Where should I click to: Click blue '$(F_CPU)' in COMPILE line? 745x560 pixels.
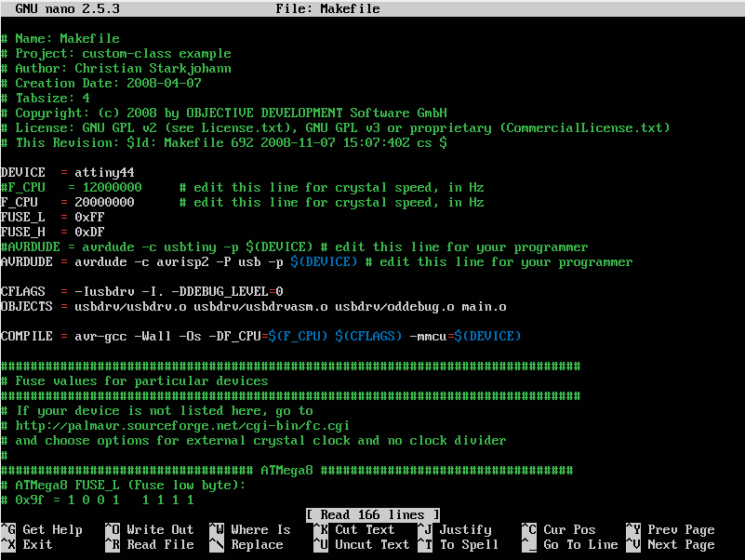click(x=298, y=337)
